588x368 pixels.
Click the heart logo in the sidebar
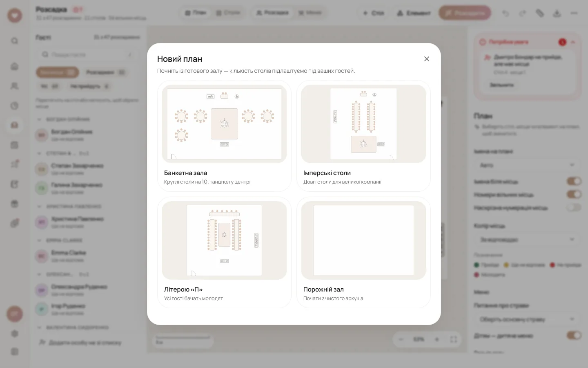pos(15,16)
